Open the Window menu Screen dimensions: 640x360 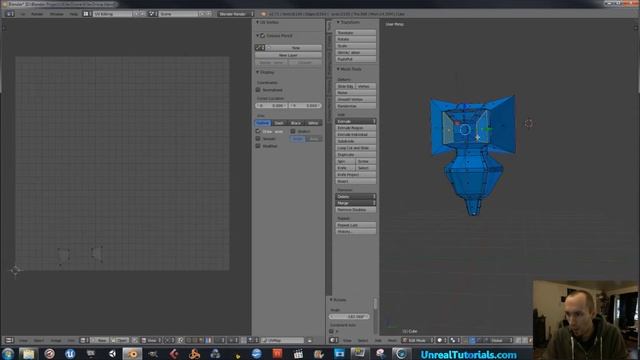(x=57, y=14)
